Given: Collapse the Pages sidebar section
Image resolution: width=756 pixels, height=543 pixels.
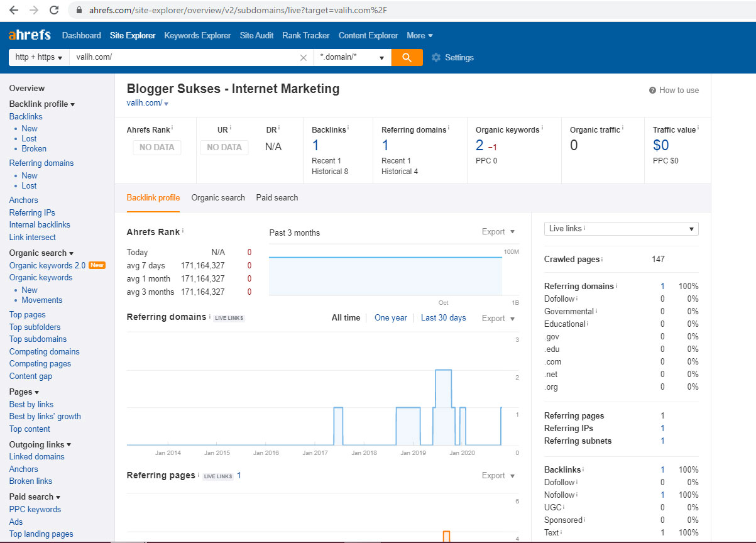Looking at the screenshot, I should pos(24,392).
